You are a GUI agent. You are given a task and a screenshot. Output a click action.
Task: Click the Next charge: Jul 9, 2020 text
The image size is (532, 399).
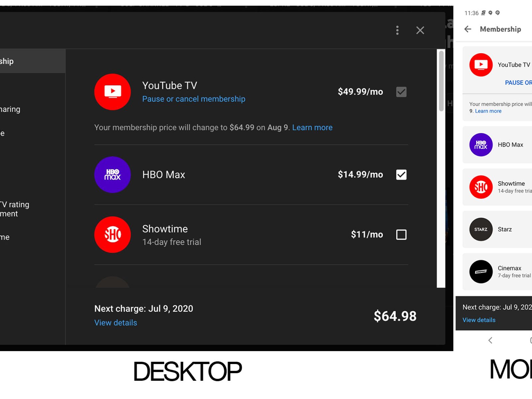coord(144,309)
